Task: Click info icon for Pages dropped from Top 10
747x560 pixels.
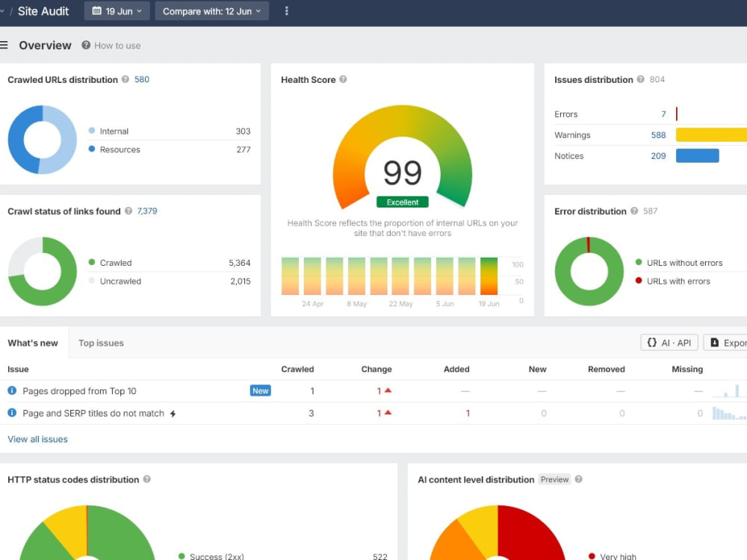Action: (x=12, y=391)
